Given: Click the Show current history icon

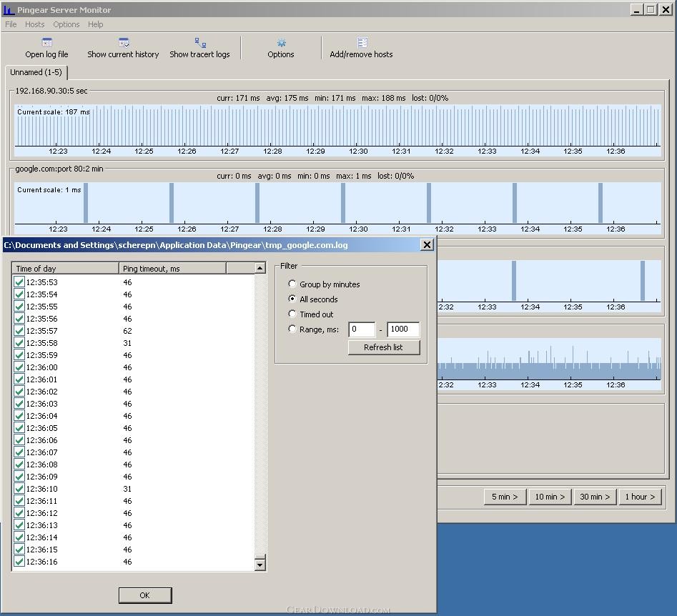Looking at the screenshot, I should 123,44.
